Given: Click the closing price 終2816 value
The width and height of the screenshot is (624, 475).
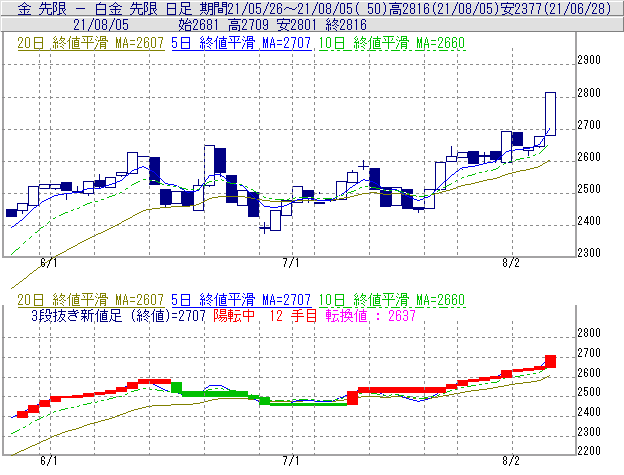Looking at the screenshot, I should tap(346, 25).
